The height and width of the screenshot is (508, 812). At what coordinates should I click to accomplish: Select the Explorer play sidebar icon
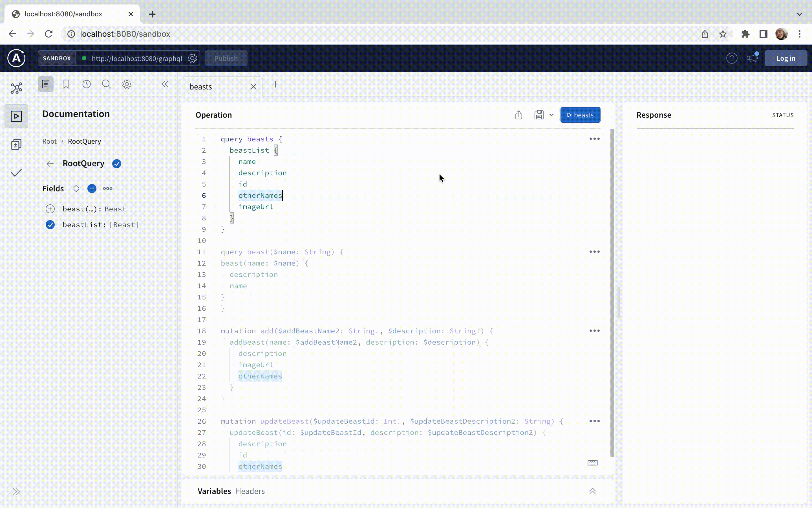(x=16, y=116)
